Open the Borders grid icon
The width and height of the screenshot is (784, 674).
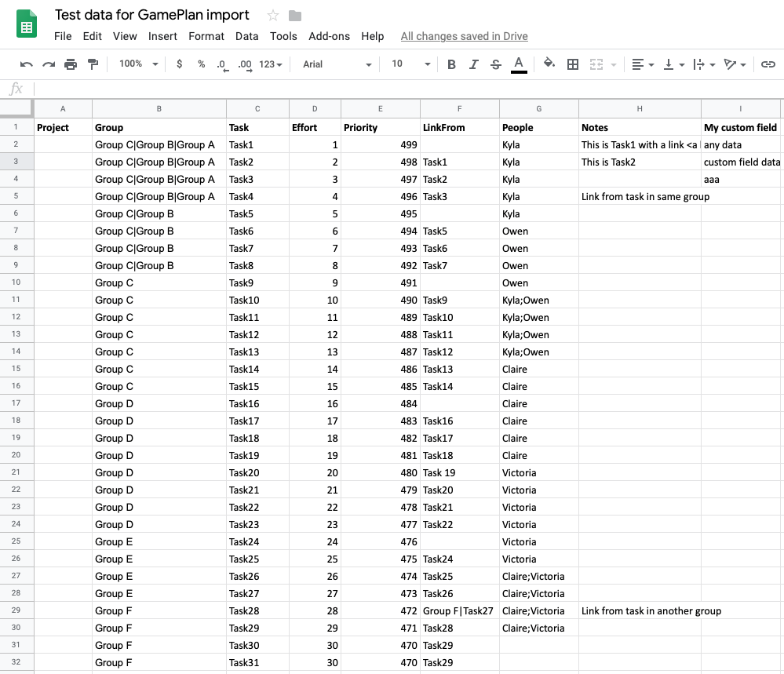coord(572,64)
